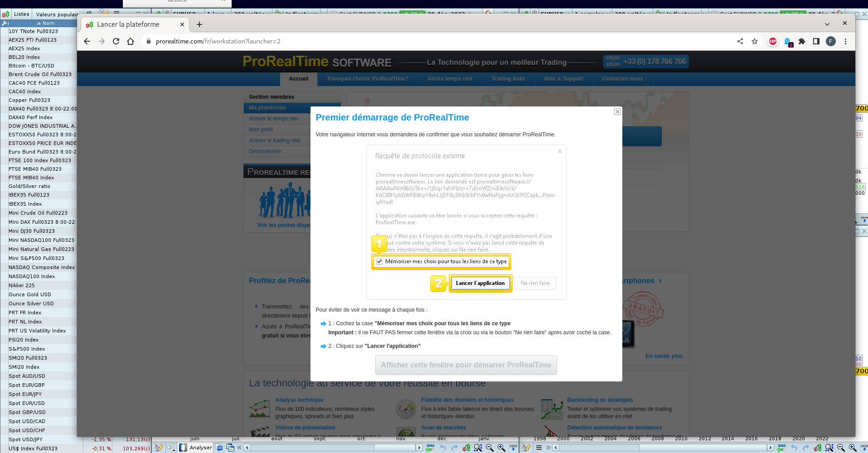
Task: Open the Adblock Plus extension
Action: click(x=773, y=41)
